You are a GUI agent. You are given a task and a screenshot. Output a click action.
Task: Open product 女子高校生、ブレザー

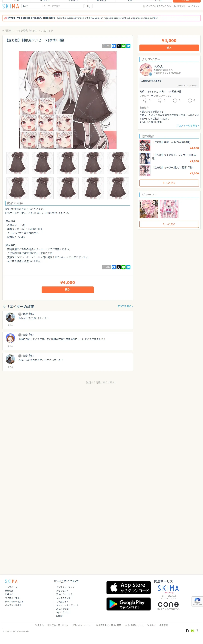pos(175,156)
